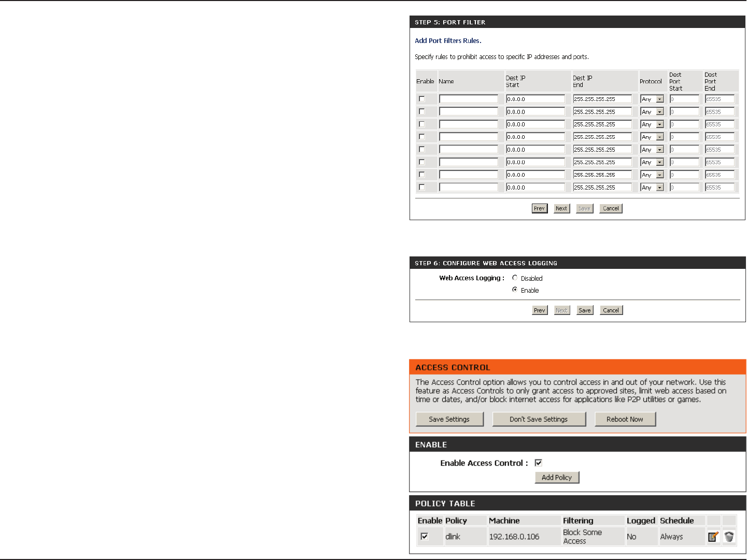Click Cancel in Step 5 Port Filter

[611, 208]
